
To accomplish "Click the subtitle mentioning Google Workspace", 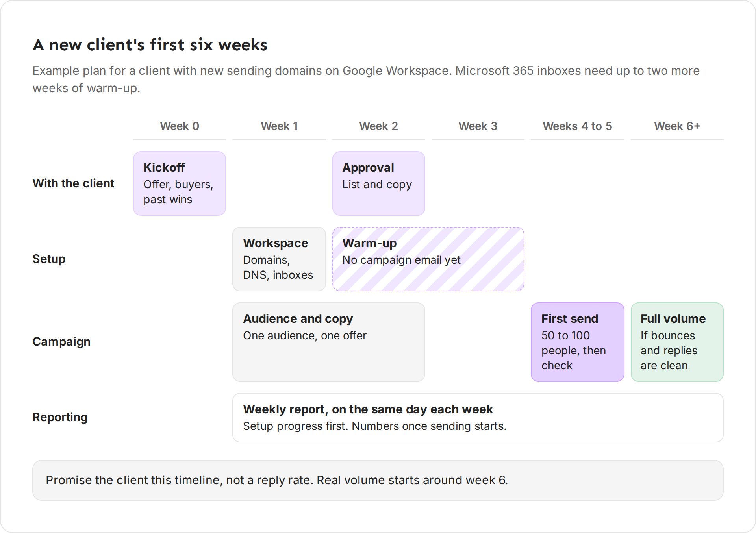I will (x=366, y=79).
